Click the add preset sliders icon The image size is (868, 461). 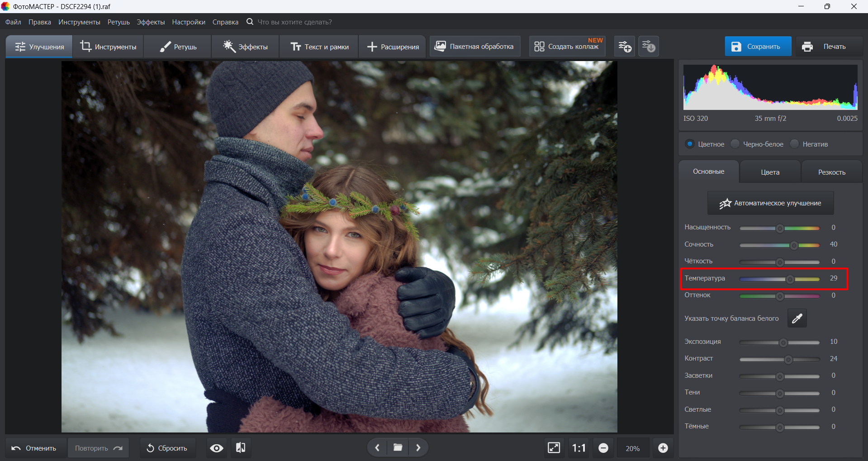625,47
